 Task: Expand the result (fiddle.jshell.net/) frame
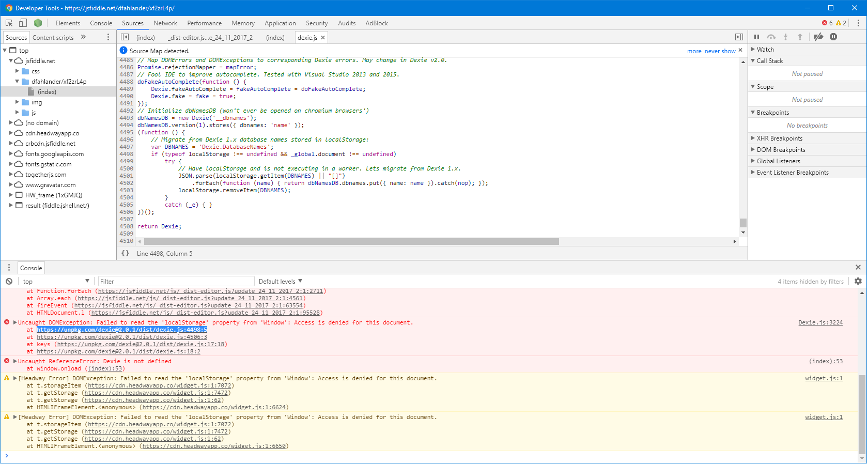point(11,205)
